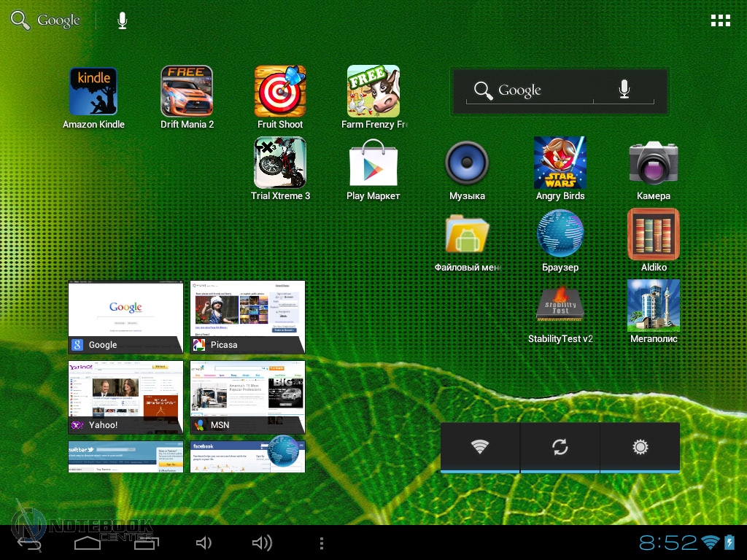The height and width of the screenshot is (560, 747).
Task: Open the three-dot menu in navigation bar
Action: [x=322, y=543]
